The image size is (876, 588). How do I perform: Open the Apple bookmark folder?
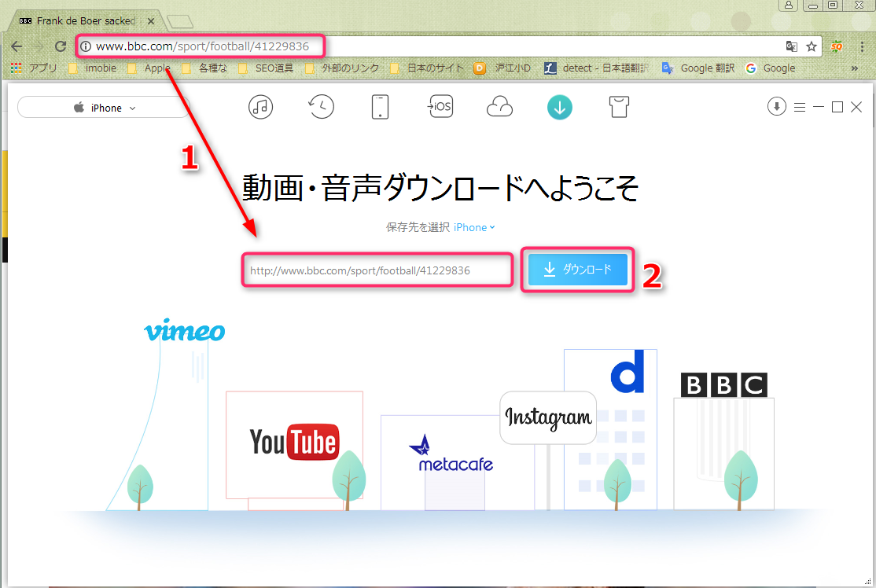(149, 68)
